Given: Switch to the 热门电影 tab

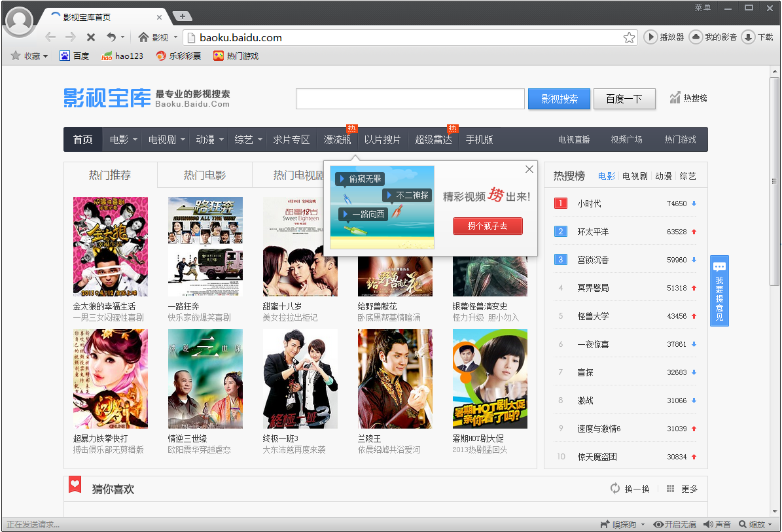Looking at the screenshot, I should click(x=205, y=175).
